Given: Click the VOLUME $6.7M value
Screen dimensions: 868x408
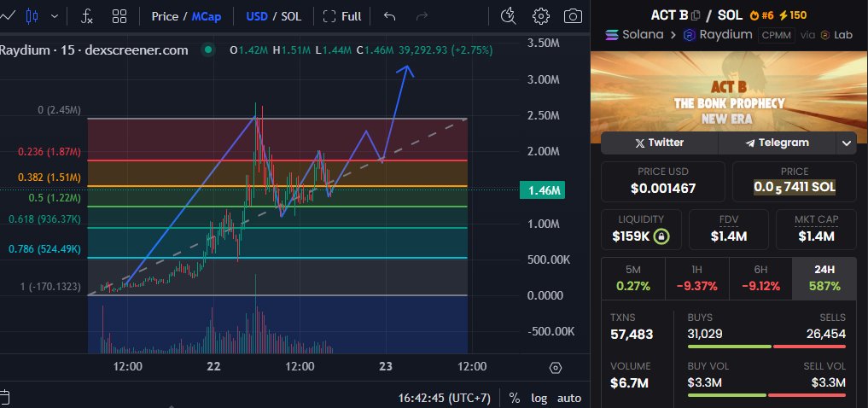Looking at the screenshot, I should pyautogui.click(x=628, y=383).
